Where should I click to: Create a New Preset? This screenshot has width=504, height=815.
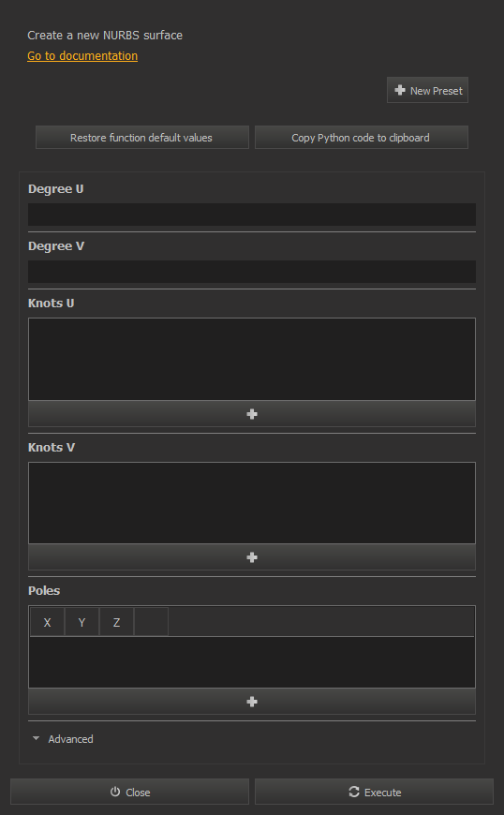pos(427,90)
